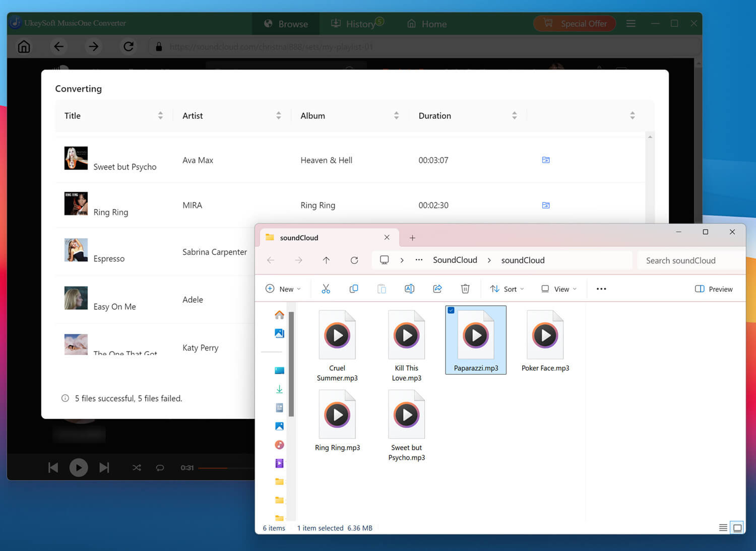
Task: Open Videos in Explorer sidebar
Action: pos(279,463)
